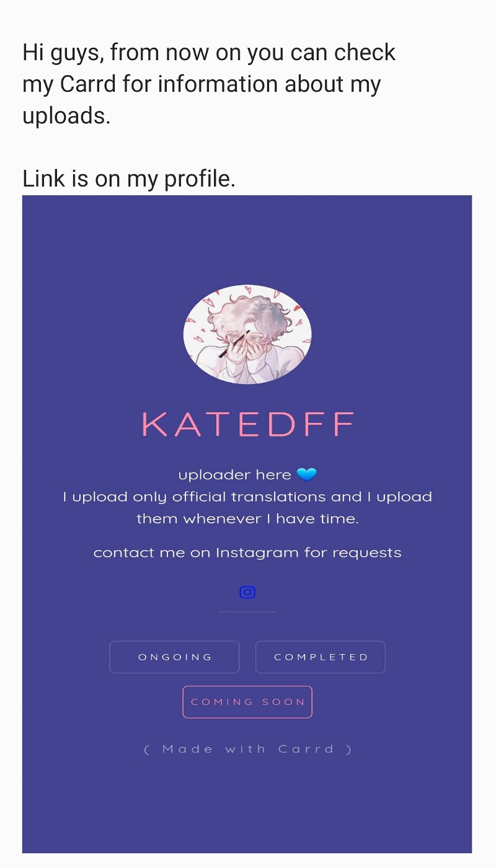Viewport: 496px width, 868px height.
Task: Click "I upload only official translations" line
Action: click(247, 497)
